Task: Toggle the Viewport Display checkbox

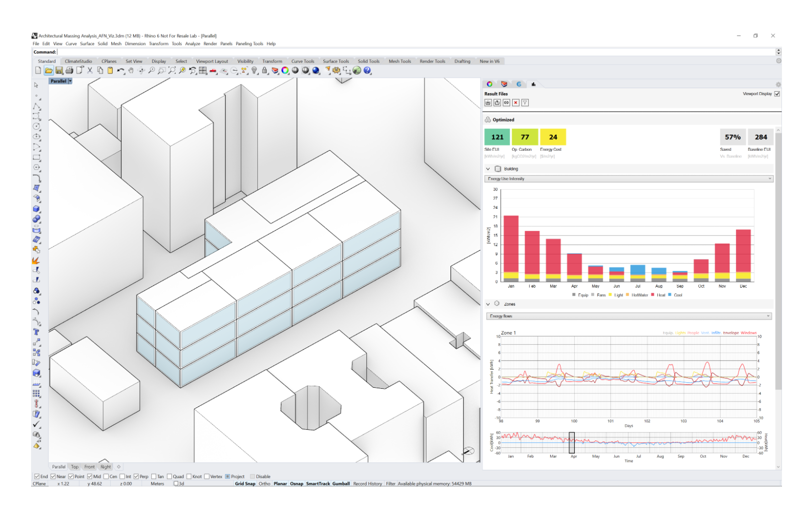Action: pos(777,94)
